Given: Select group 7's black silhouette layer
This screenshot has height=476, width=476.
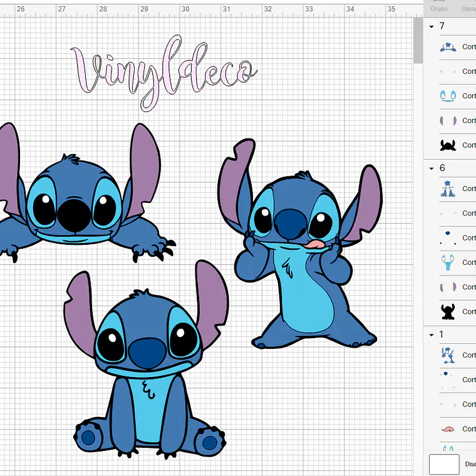Looking at the screenshot, I should coord(457,145).
